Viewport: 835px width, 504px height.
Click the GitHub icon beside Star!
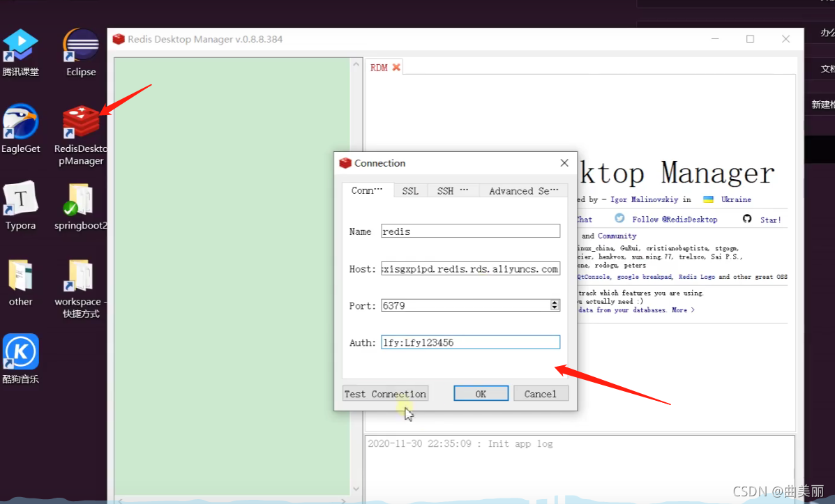747,219
